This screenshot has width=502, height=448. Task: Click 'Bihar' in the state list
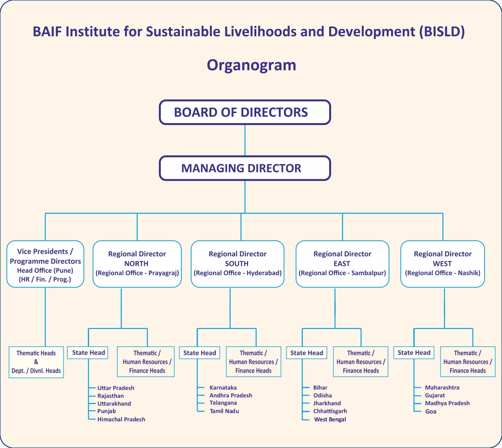point(320,387)
